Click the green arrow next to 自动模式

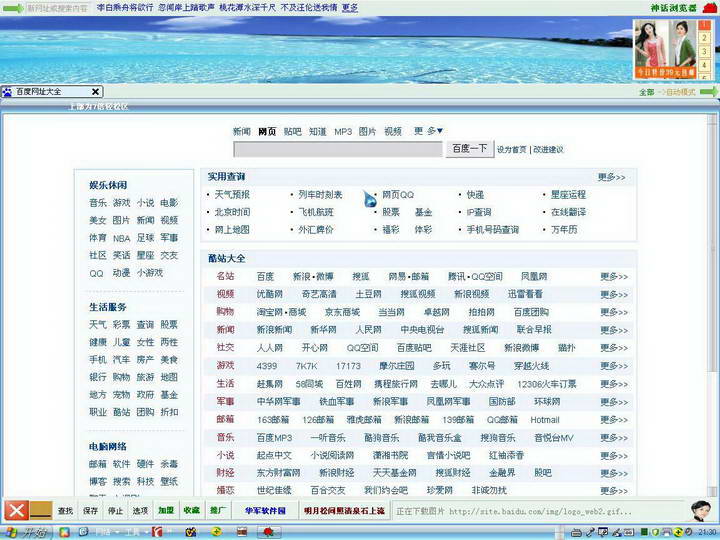click(709, 92)
